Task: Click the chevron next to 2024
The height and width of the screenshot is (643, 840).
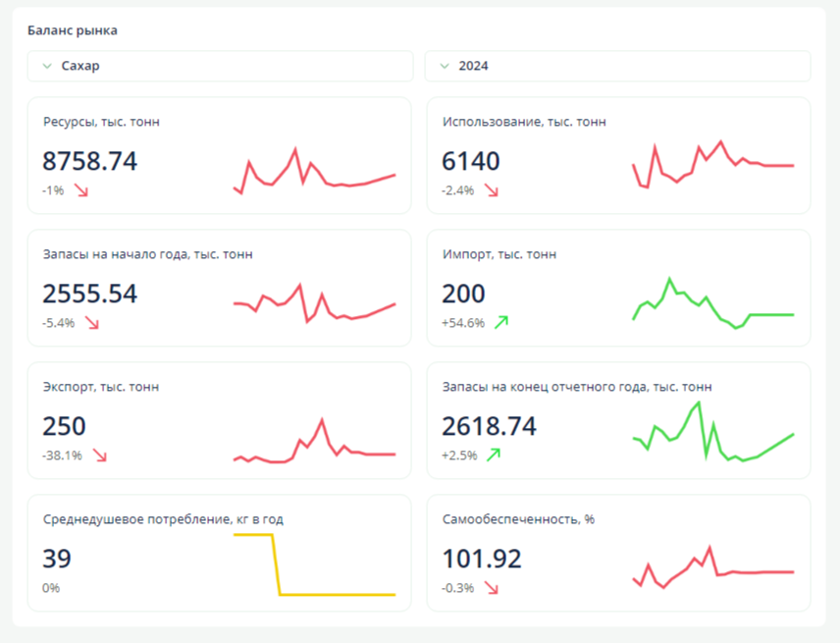Action: 445,67
